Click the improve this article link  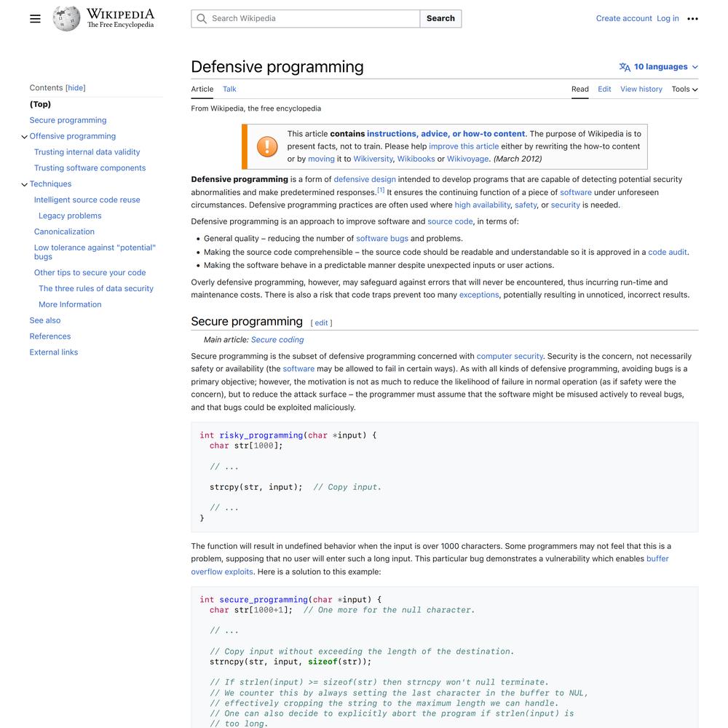463,146
